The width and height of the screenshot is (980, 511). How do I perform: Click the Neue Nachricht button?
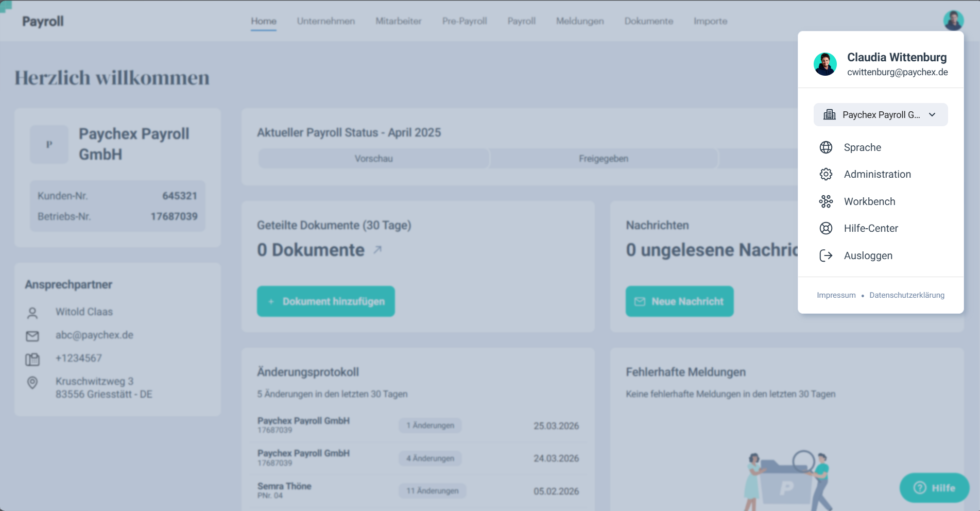[679, 301]
